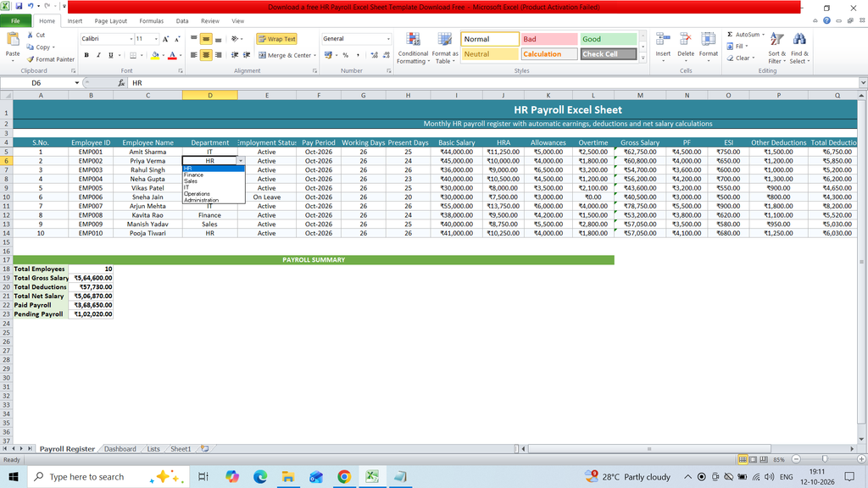
Task: Click the Orientation text rotate icon
Action: coord(236,39)
